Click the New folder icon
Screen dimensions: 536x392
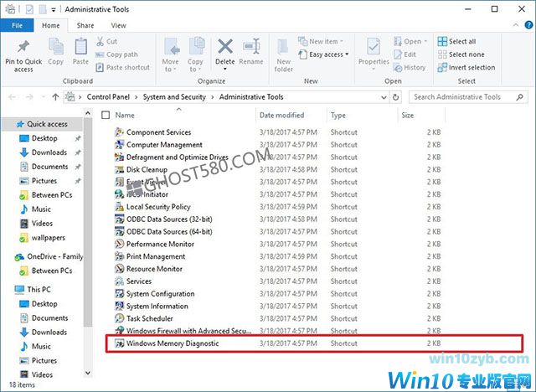(284, 52)
